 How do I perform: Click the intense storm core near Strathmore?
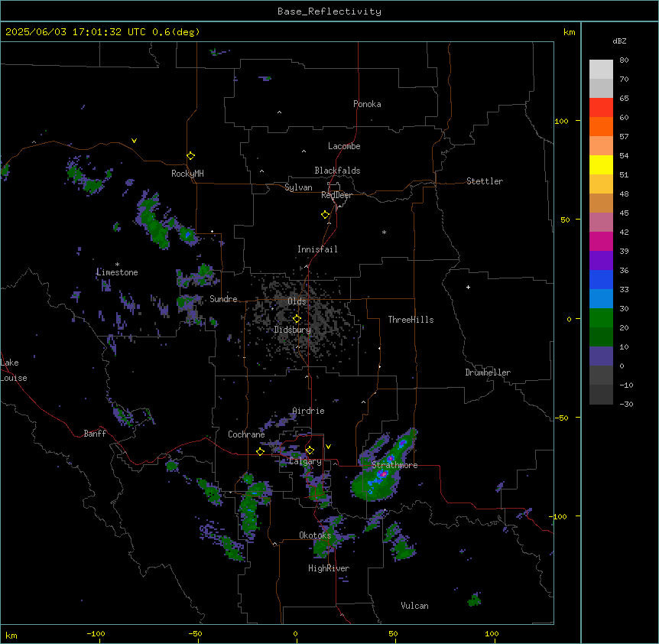point(382,473)
